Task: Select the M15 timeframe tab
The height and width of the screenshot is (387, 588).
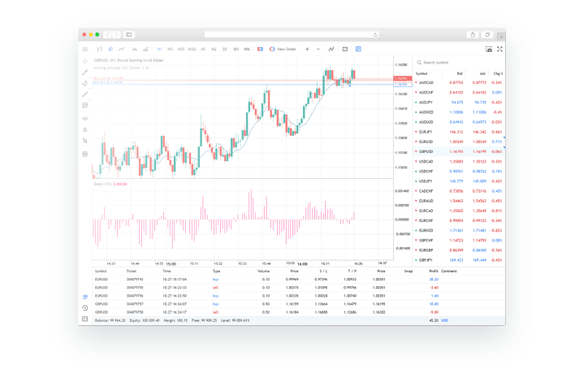Action: point(180,49)
